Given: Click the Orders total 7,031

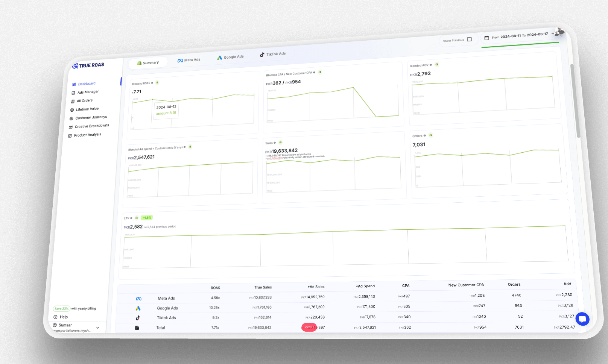Looking at the screenshot, I should 419,145.
